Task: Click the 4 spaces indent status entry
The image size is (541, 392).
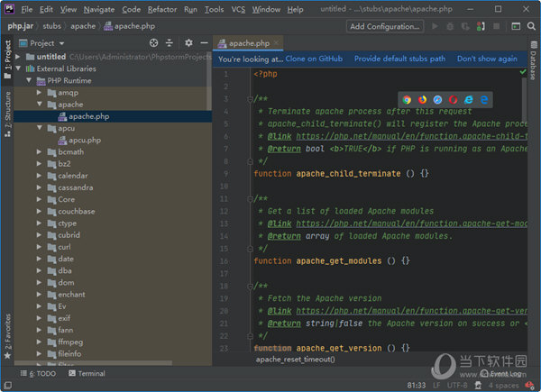Action: (503, 385)
